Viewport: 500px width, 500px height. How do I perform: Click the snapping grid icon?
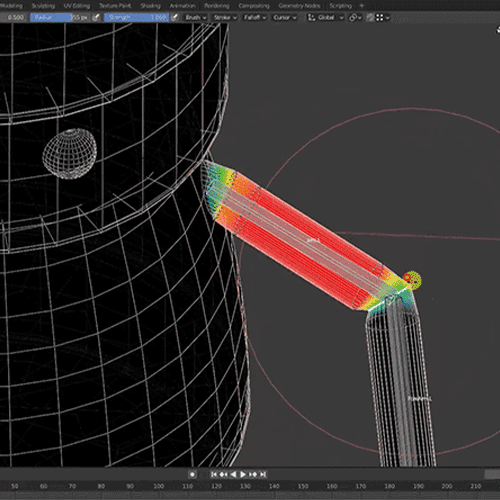coord(379,17)
